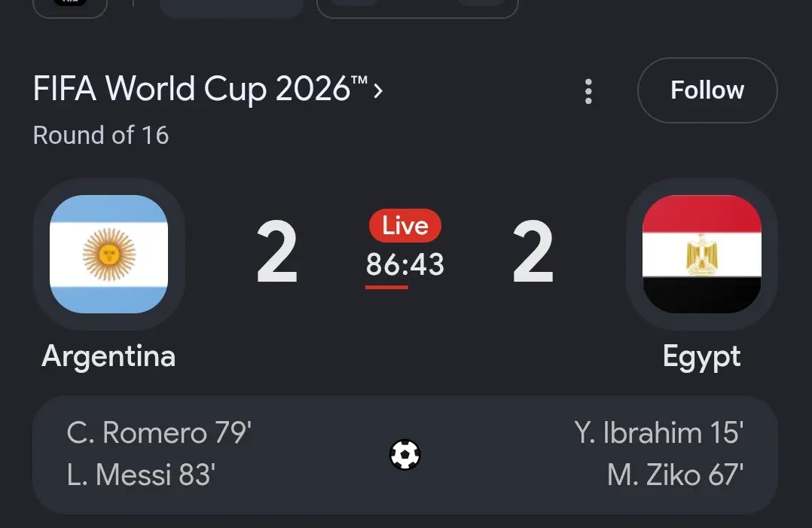Follow this match with the Follow button

point(707,90)
